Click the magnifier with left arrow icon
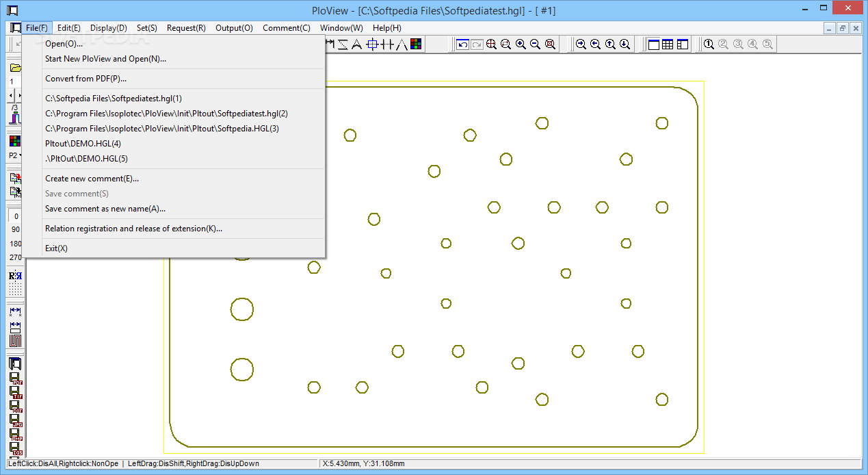This screenshot has height=475, width=868. click(x=595, y=44)
